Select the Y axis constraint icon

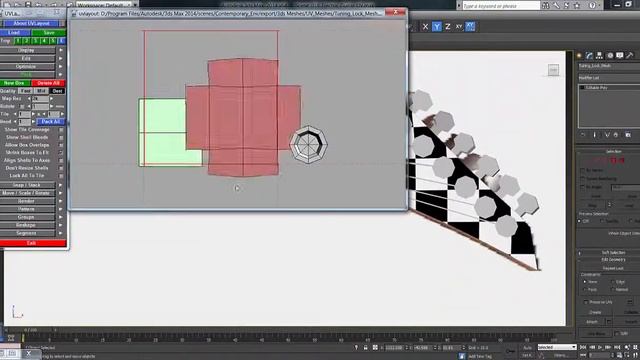pos(437,27)
